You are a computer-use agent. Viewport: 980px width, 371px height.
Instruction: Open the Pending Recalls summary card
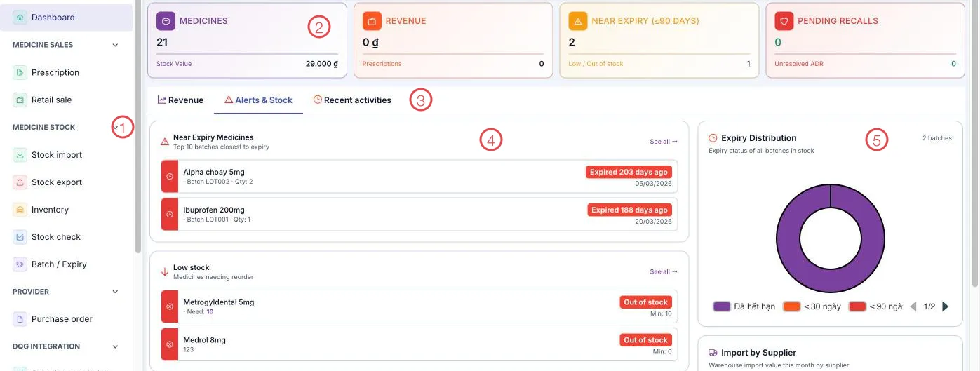(866, 40)
